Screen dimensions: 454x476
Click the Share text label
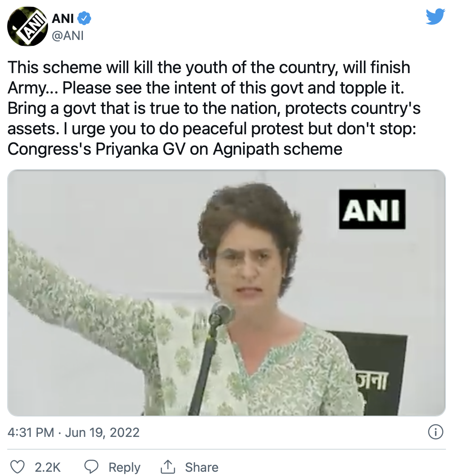(x=201, y=467)
